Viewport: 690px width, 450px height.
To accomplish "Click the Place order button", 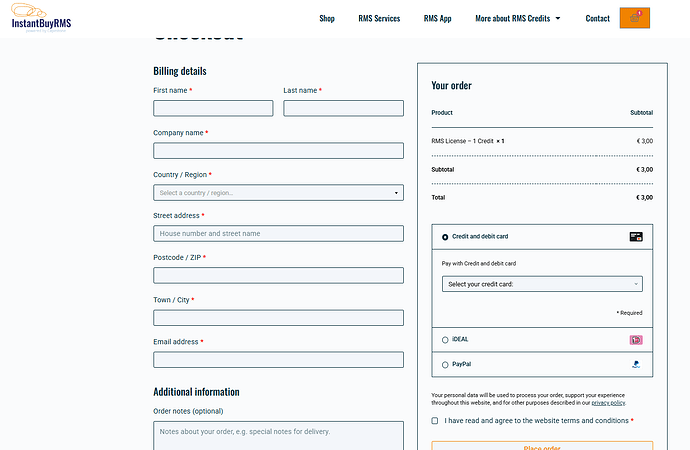I will point(542,445).
